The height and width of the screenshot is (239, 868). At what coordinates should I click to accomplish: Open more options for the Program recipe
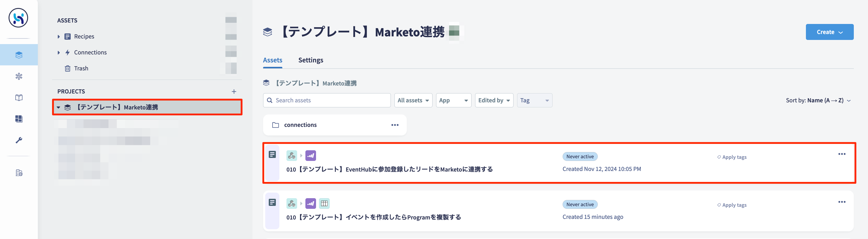click(842, 202)
